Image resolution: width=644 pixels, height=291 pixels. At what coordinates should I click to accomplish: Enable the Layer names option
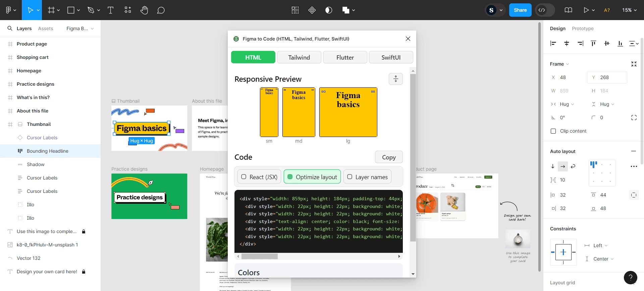click(x=367, y=177)
